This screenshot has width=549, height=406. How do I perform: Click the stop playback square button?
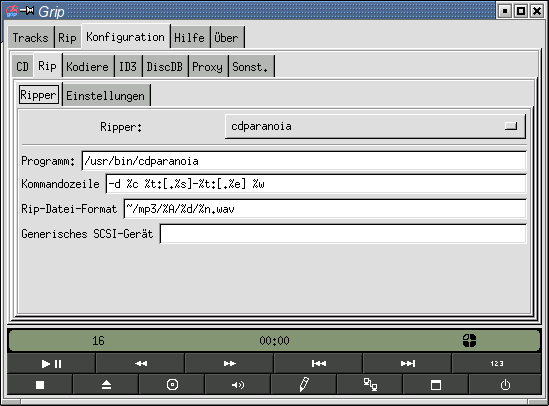40,385
